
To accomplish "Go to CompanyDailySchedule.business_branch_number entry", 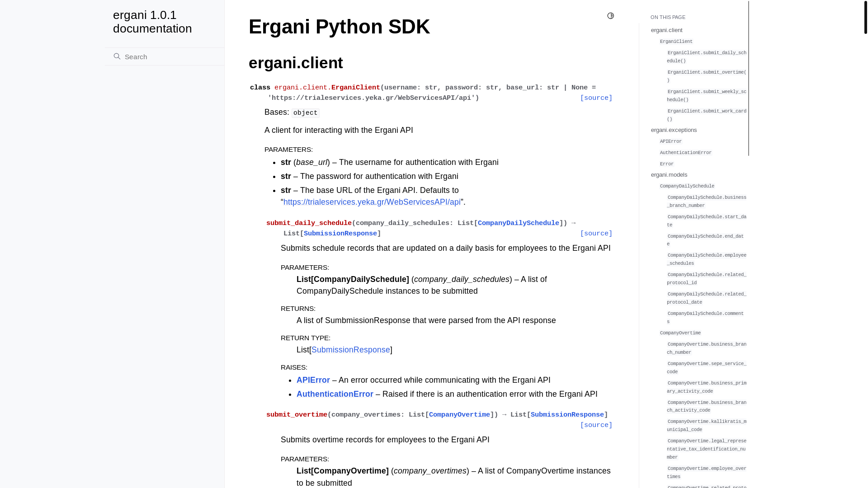I will point(707,202).
